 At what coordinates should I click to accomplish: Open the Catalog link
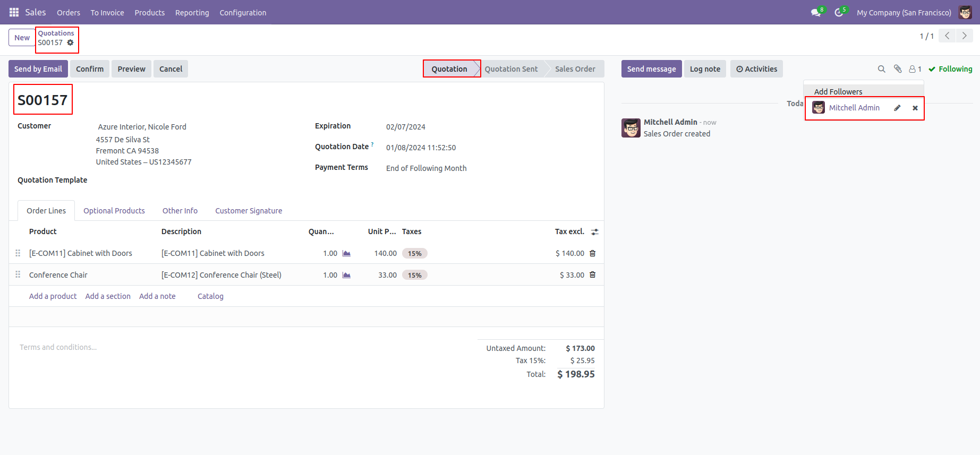click(210, 296)
